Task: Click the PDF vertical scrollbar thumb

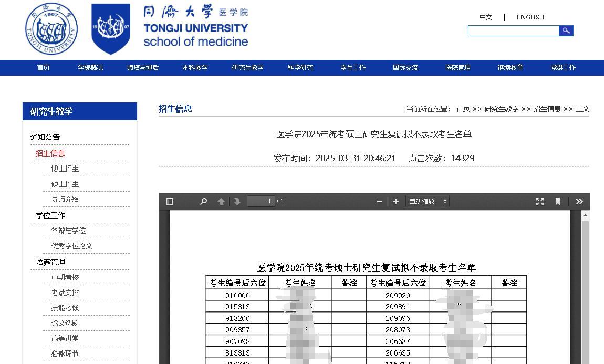Action: [x=585, y=292]
